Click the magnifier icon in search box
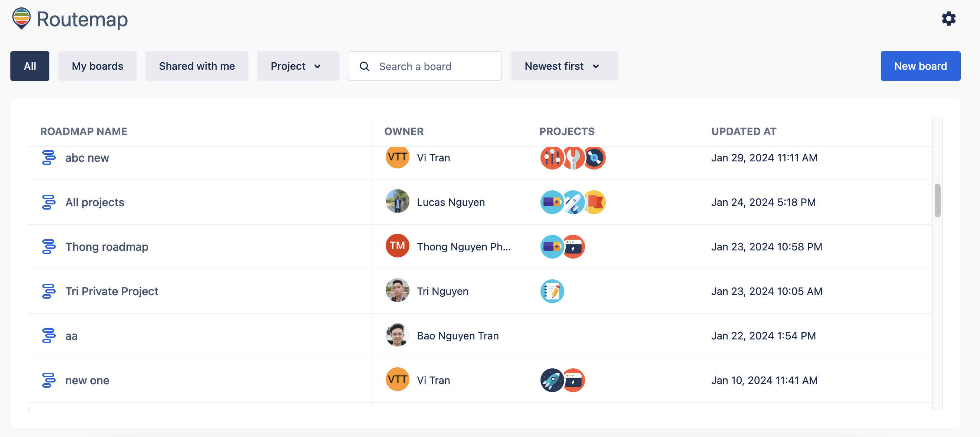 click(x=364, y=66)
